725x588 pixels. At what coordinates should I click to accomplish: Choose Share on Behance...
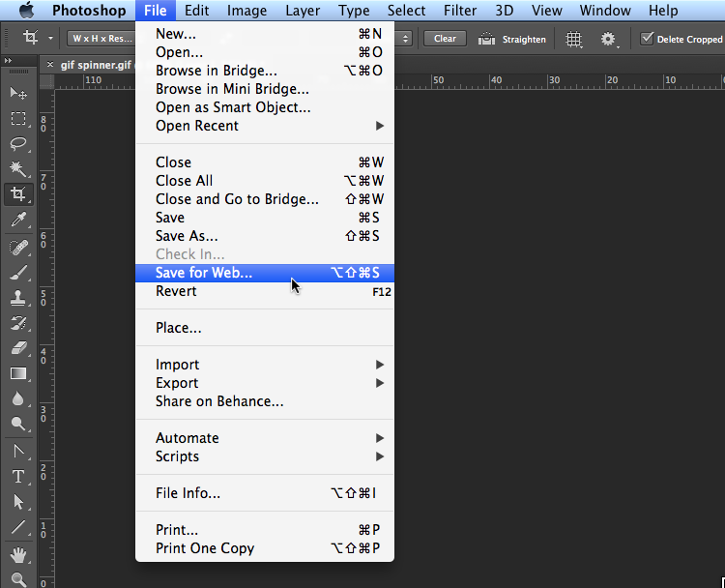(x=265, y=401)
